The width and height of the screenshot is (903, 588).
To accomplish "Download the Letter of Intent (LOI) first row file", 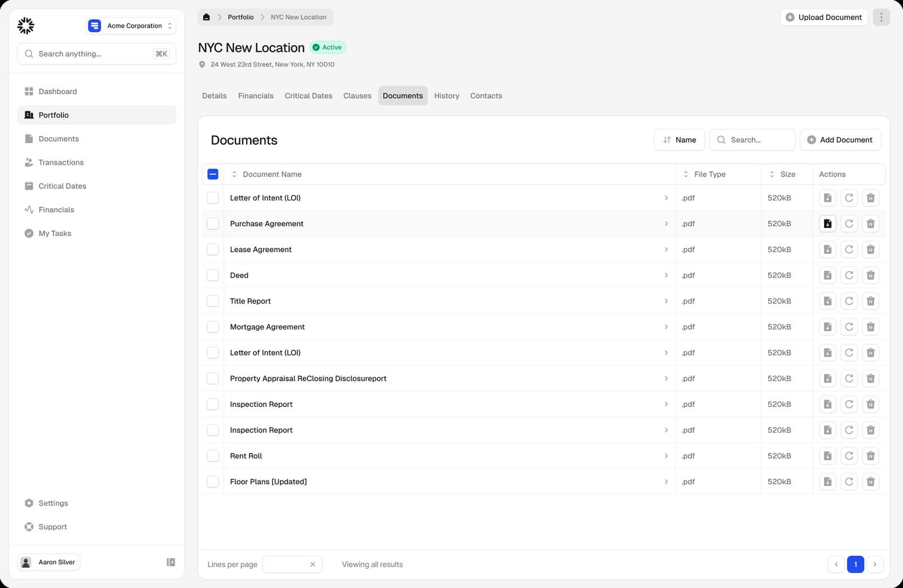I will tap(827, 198).
